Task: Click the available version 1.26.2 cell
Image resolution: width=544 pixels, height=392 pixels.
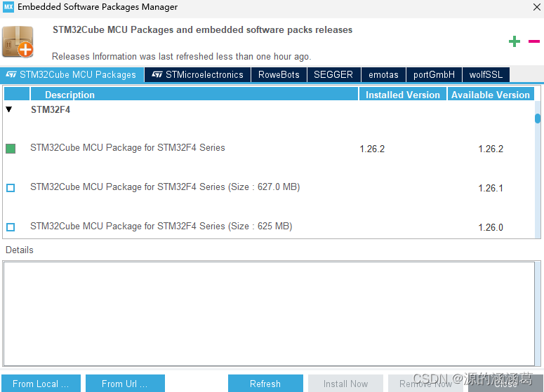Action: point(491,149)
